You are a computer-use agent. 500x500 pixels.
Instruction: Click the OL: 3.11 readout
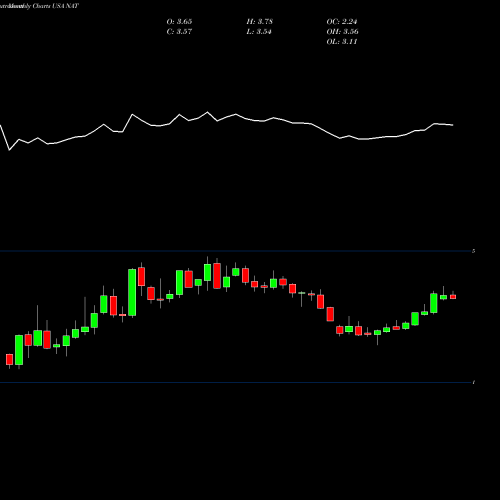(342, 42)
